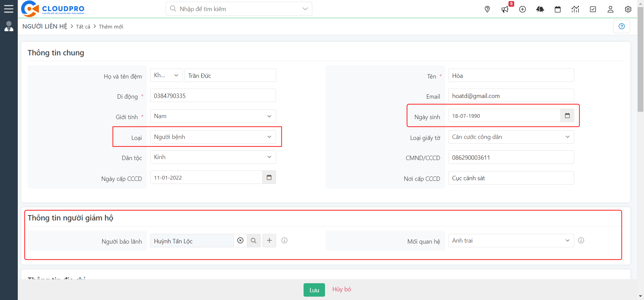Viewport: 644px width, 300px height.
Task: Show info tooltip next to Mối quan hệ
Action: tap(581, 240)
